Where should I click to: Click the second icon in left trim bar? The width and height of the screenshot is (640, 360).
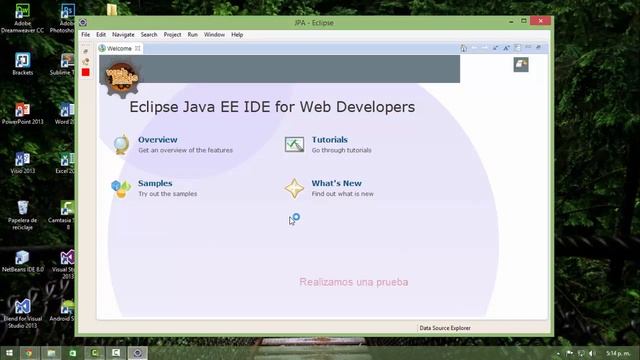[x=85, y=62]
